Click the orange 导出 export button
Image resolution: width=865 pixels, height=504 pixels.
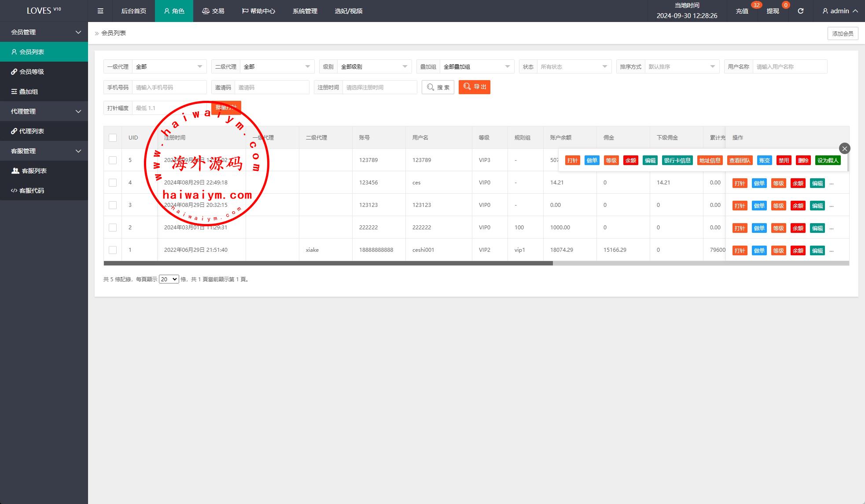[x=474, y=87]
